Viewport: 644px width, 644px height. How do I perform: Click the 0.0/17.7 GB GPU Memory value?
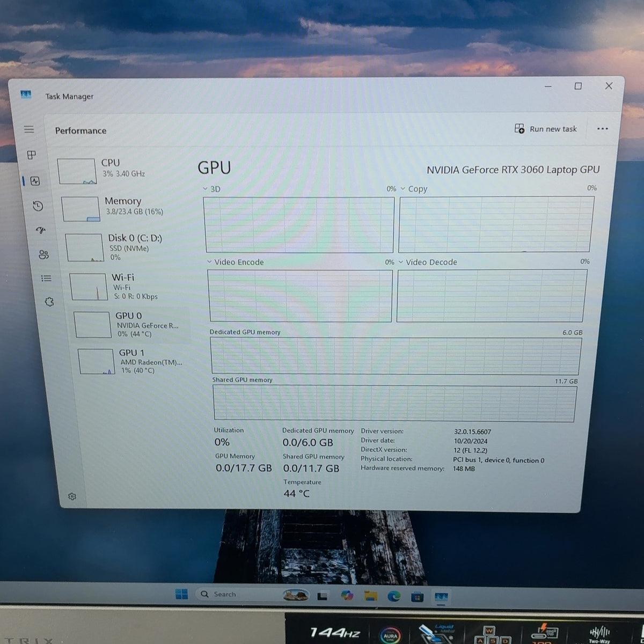244,468
